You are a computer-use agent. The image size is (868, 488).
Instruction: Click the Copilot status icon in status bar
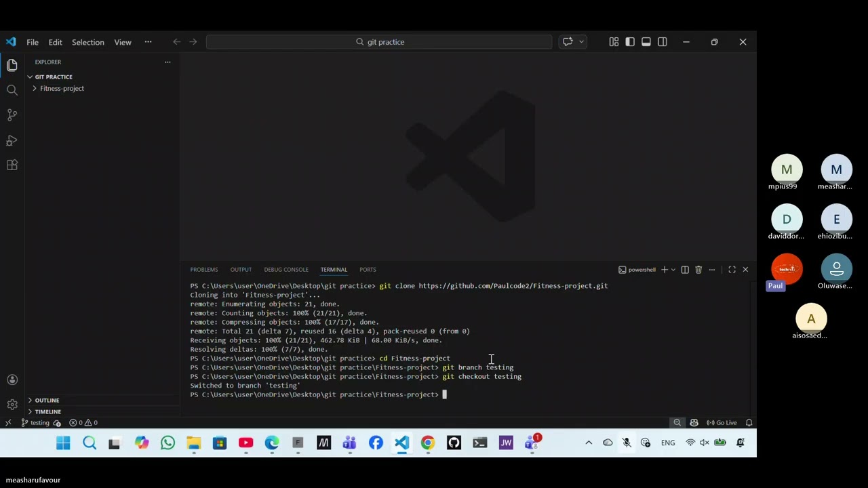tap(694, 423)
